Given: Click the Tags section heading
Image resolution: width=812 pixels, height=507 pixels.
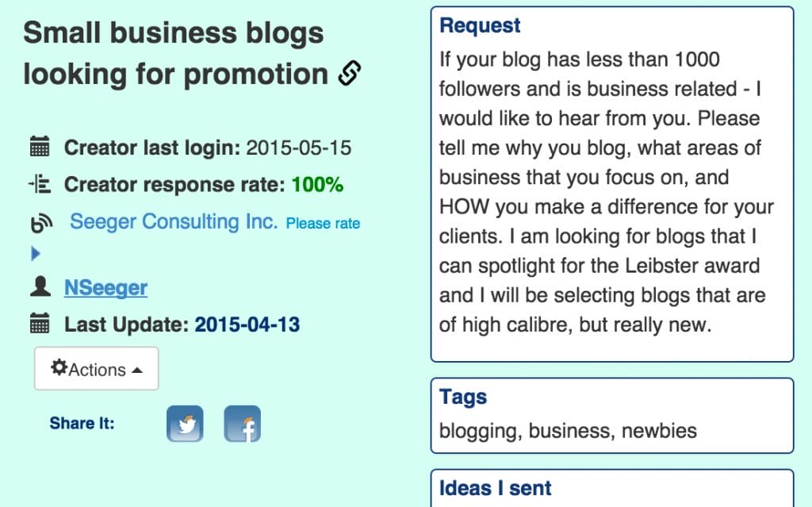Looking at the screenshot, I should click(x=463, y=397).
